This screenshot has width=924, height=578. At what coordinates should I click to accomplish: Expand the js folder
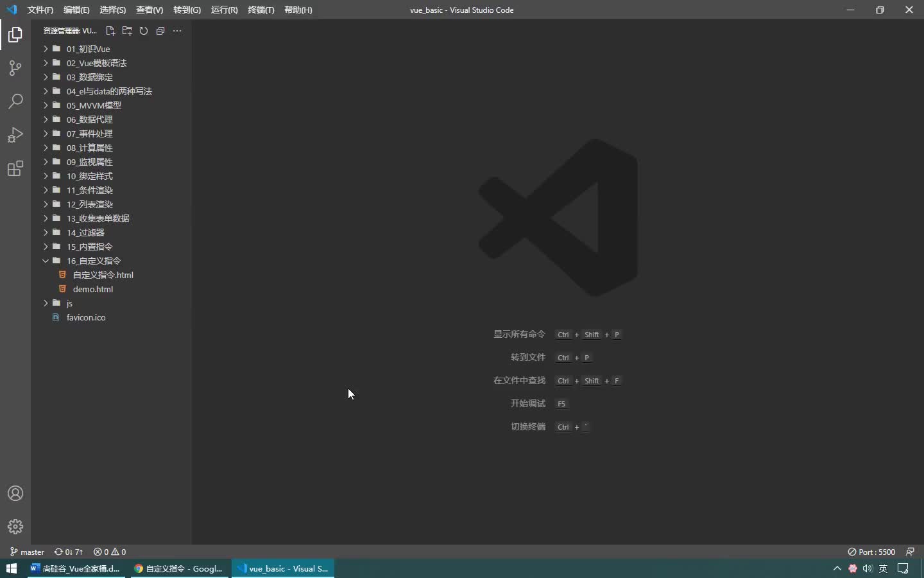112,303
